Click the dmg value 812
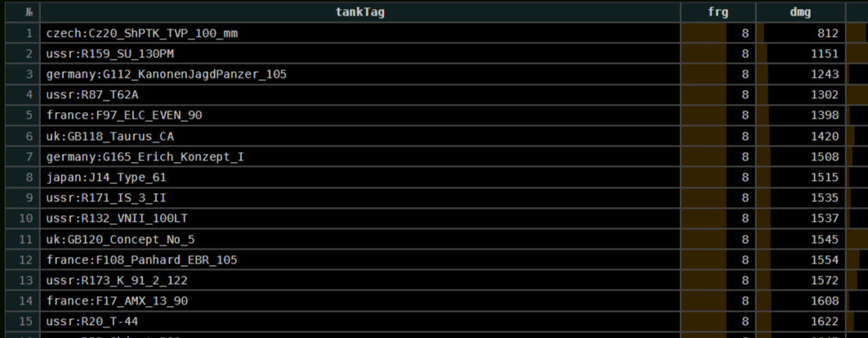 click(827, 33)
